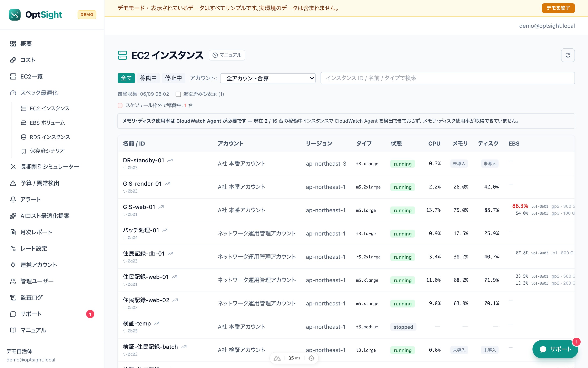This screenshot has width=588, height=368.
Task: Click demo@optsight.local in top header
Action: tap(547, 26)
